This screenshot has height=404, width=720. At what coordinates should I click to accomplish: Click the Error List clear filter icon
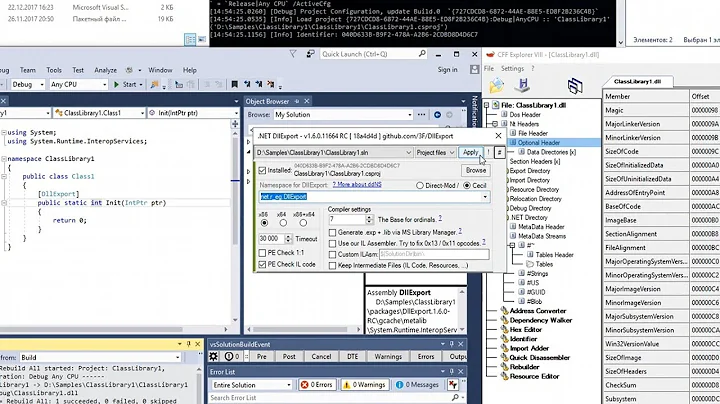click(x=453, y=385)
